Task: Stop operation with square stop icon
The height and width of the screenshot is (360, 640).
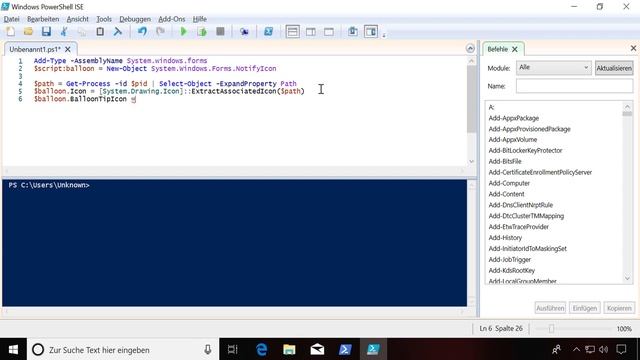Action: pyautogui.click(x=220, y=31)
